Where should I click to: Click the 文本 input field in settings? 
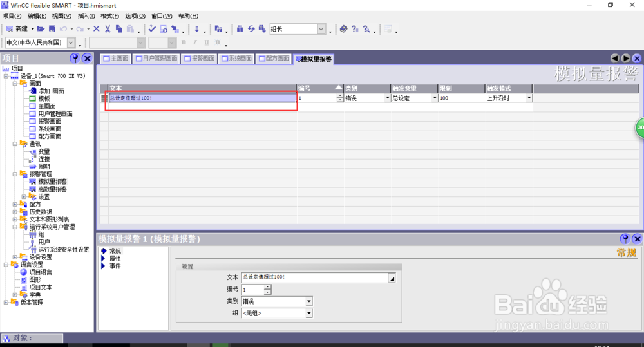pos(315,278)
